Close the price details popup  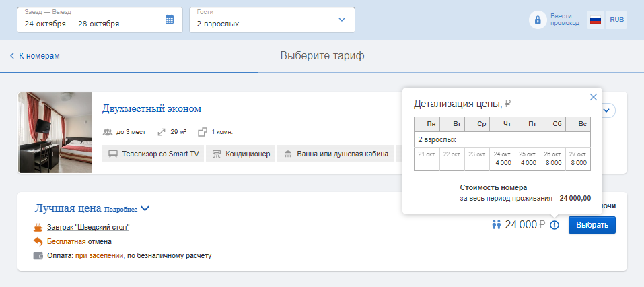(593, 97)
